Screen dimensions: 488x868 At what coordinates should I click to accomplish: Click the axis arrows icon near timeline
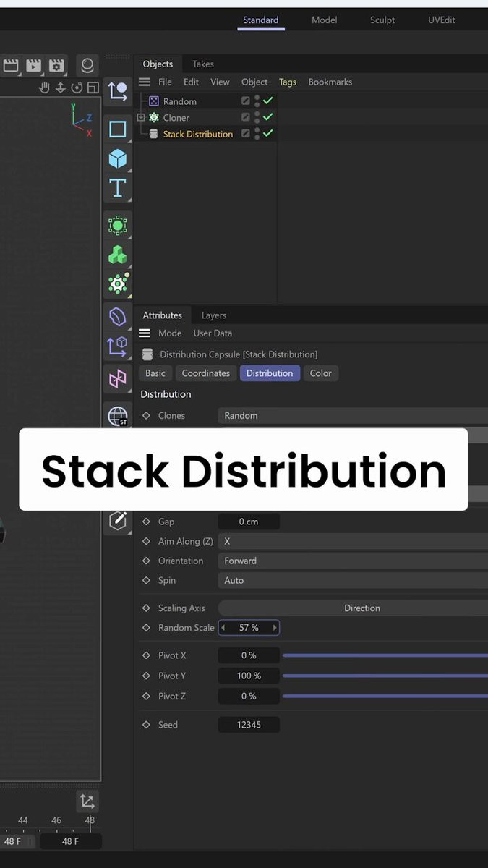(x=87, y=801)
